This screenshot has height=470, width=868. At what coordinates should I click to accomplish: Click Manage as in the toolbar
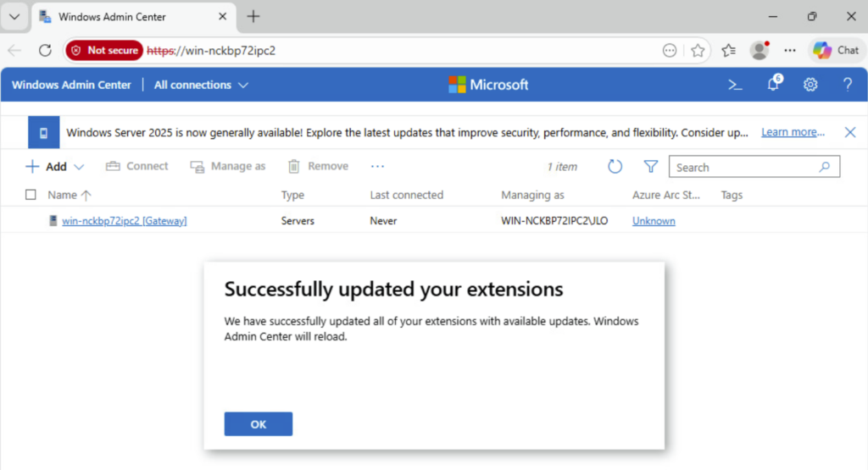228,167
